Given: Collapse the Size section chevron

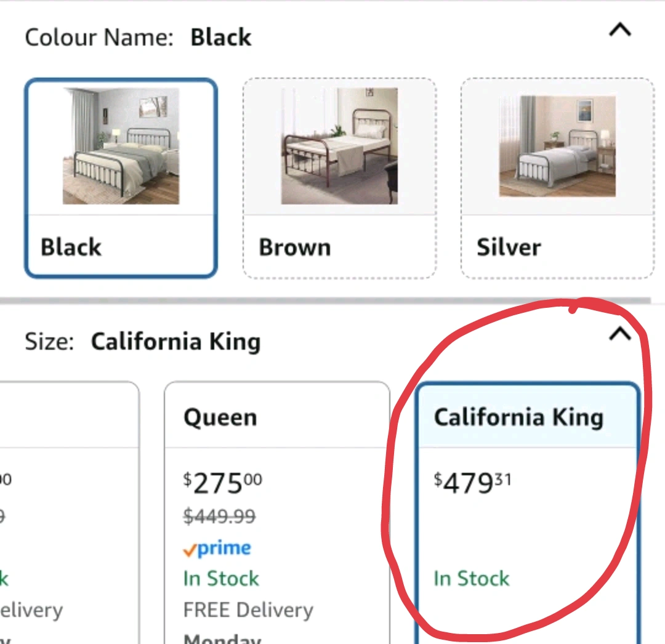Looking at the screenshot, I should point(619,334).
